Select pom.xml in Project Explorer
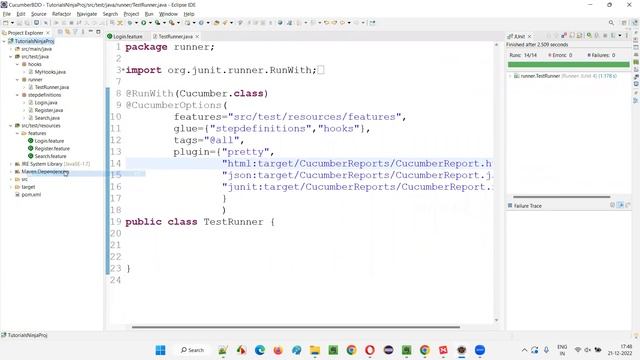The width and height of the screenshot is (640, 360). (31, 195)
